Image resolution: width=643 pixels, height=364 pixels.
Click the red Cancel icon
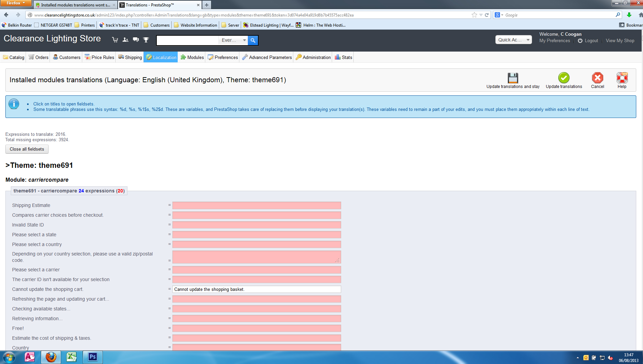tap(597, 78)
